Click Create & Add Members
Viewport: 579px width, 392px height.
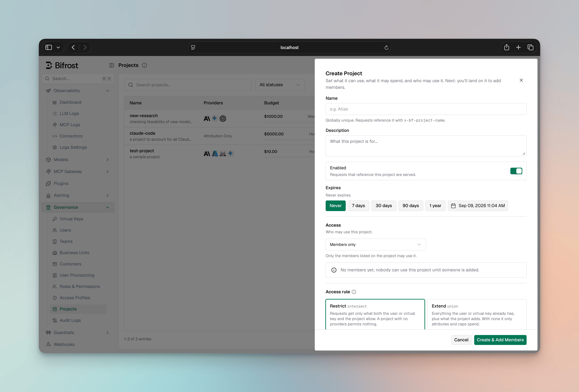click(x=500, y=340)
